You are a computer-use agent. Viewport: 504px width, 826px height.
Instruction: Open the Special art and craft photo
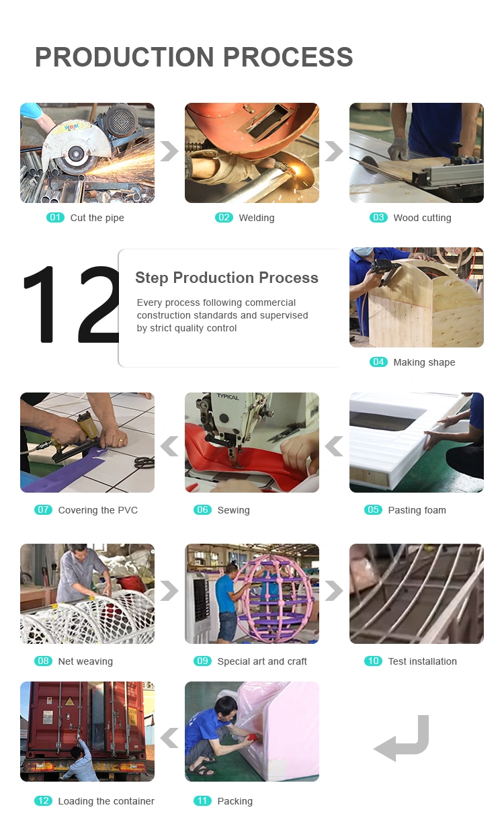coord(252,593)
